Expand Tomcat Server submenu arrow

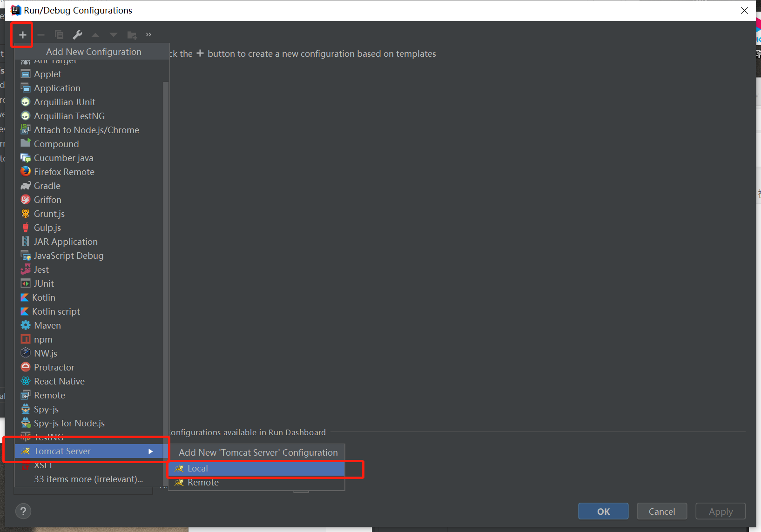coord(150,451)
